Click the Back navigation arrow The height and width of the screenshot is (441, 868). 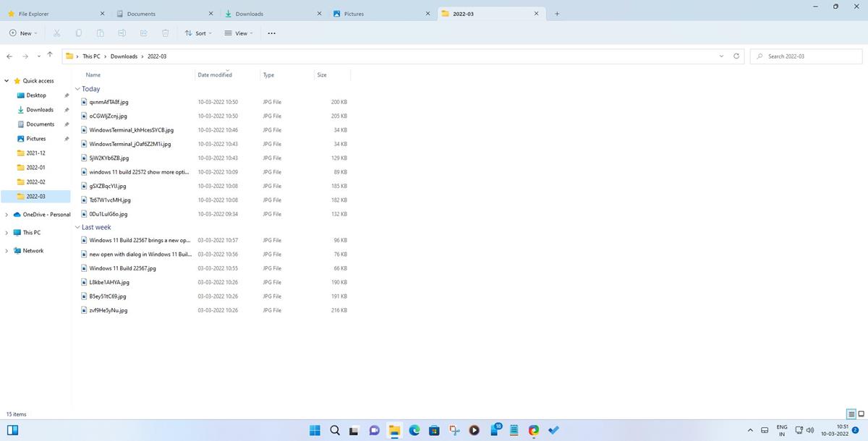(9, 56)
